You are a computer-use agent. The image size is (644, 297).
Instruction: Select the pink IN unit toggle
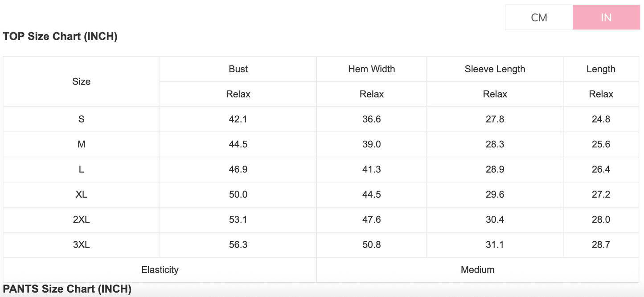606,18
